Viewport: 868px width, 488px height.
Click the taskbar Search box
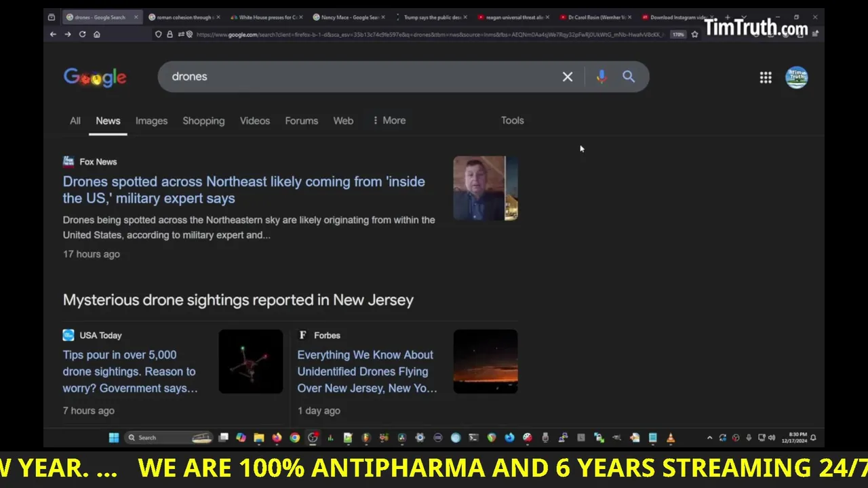(170, 438)
